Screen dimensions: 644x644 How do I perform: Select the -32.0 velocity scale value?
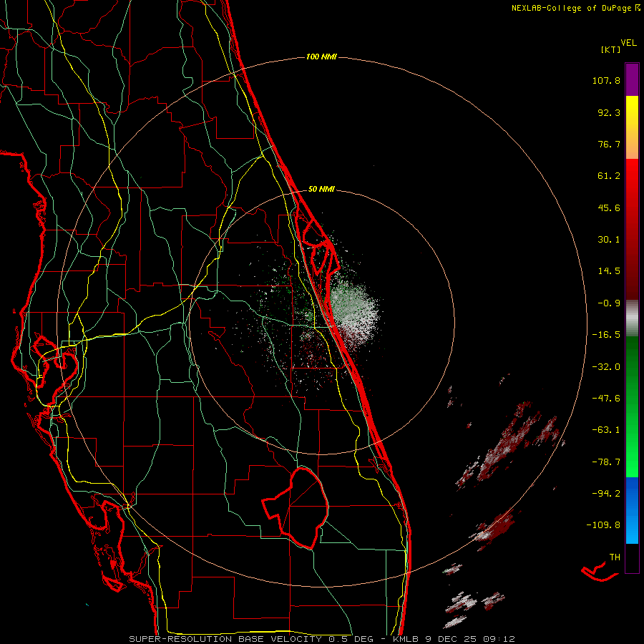tap(606, 367)
